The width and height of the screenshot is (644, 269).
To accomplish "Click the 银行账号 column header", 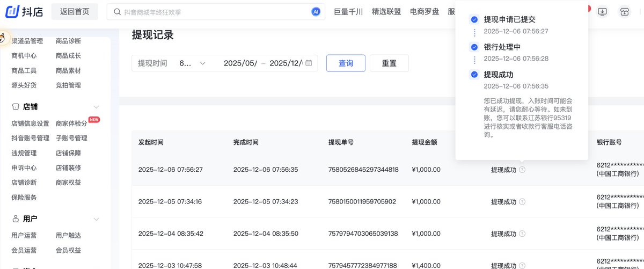I will tap(609, 142).
